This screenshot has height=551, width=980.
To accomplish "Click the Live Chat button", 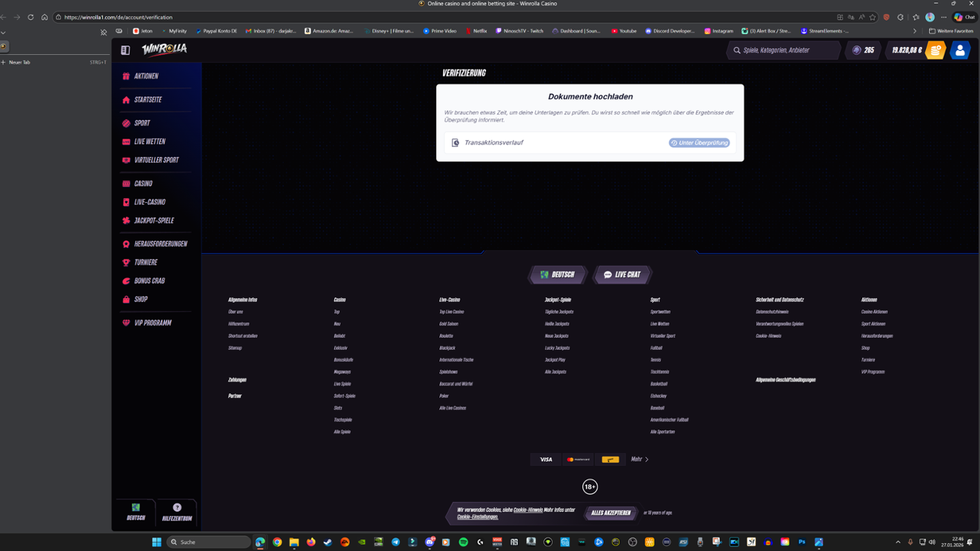I will click(x=622, y=275).
